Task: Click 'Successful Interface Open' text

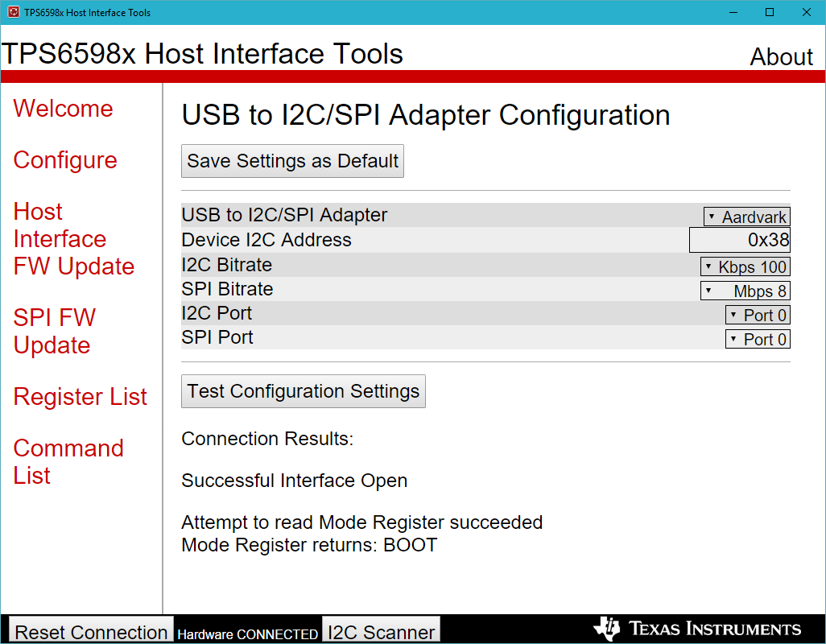Action: 295,481
